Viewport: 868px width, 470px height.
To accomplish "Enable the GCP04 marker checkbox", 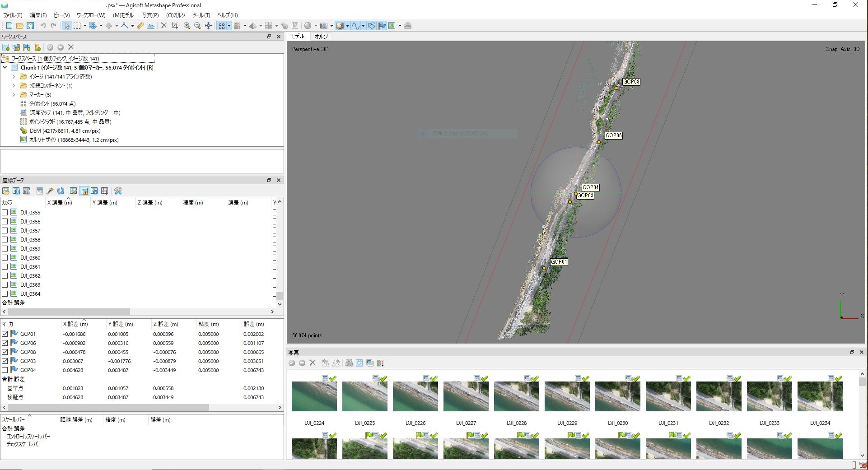I will pyautogui.click(x=5, y=370).
